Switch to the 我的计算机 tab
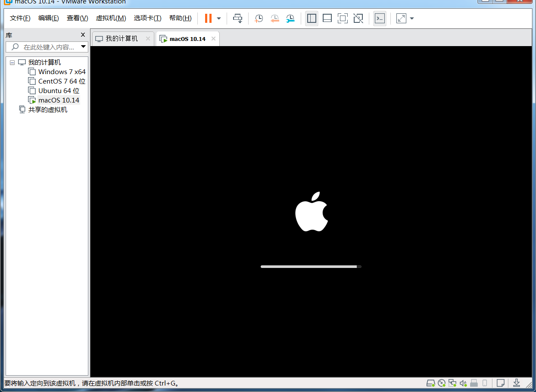This screenshot has height=392, width=536. [122, 38]
